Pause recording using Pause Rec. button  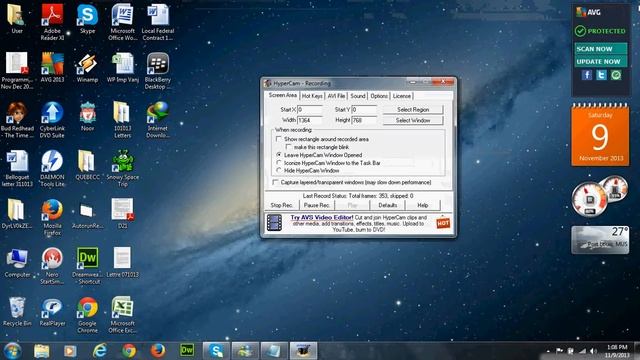coord(317,205)
